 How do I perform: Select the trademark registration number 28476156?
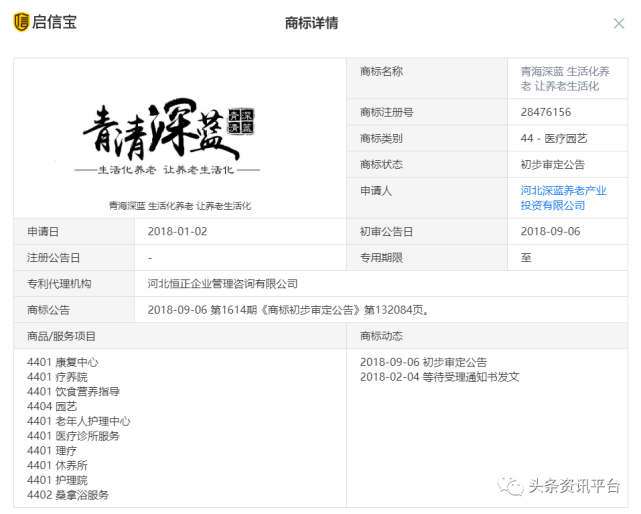545,112
